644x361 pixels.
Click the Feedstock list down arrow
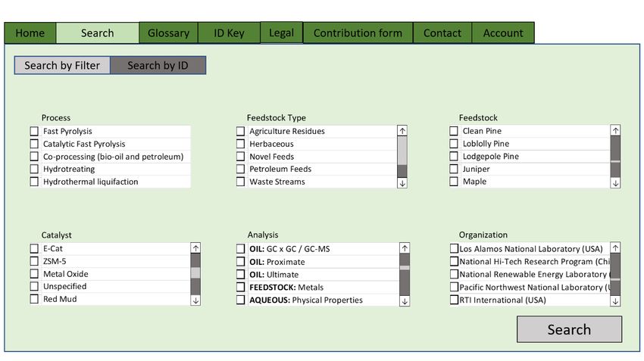[615, 183]
